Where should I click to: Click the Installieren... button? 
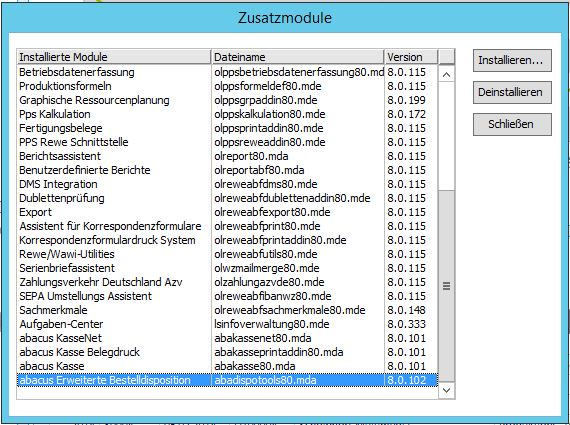click(512, 60)
